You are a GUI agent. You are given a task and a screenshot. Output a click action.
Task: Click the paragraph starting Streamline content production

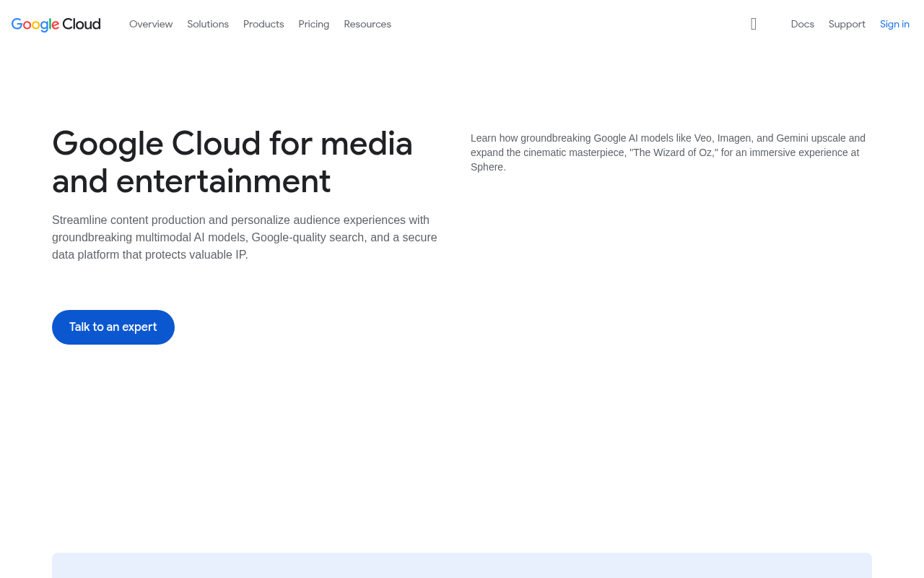pyautogui.click(x=245, y=238)
